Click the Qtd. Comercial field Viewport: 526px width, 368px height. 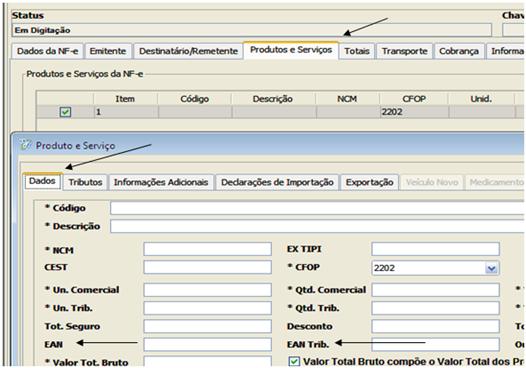435,290
